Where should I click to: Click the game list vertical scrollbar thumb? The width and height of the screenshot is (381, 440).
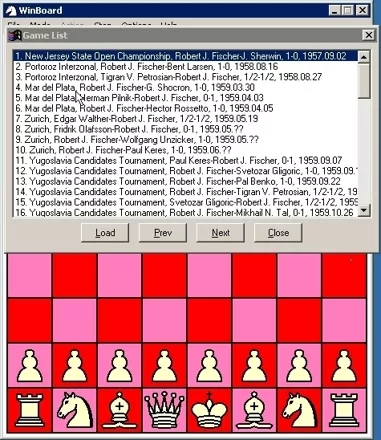coord(363,80)
